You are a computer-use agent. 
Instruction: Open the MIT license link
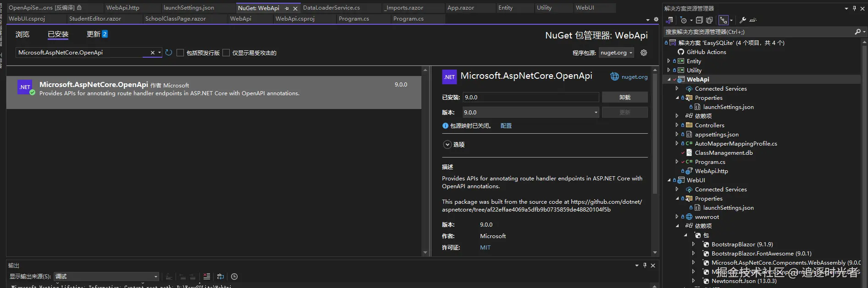485,247
